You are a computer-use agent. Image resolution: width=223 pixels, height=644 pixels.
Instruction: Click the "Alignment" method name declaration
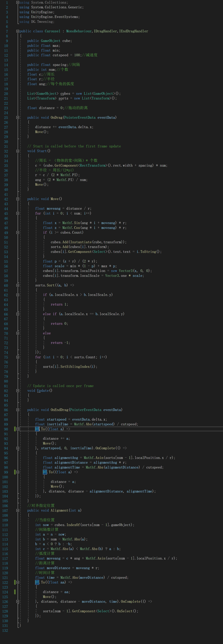coord(60,510)
